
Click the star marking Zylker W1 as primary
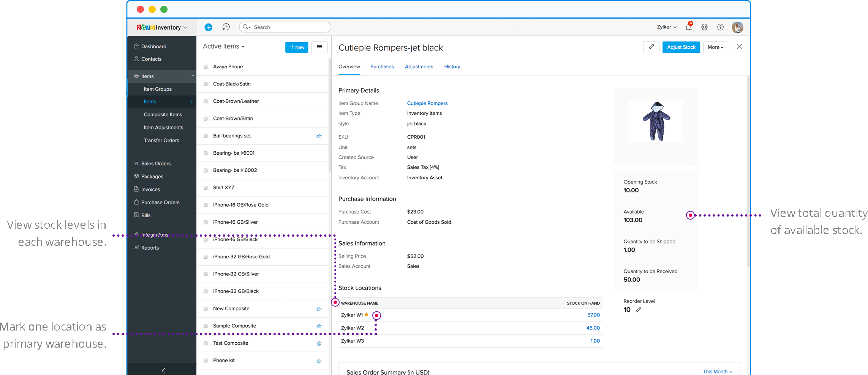(366, 315)
